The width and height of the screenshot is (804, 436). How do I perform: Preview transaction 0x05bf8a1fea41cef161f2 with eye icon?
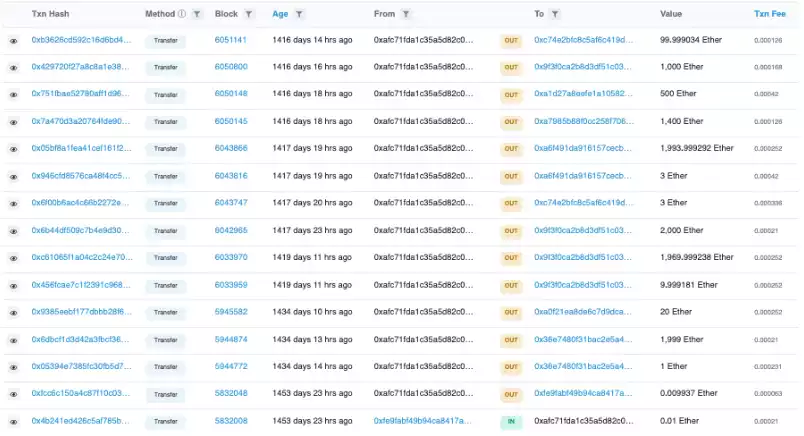click(x=14, y=149)
